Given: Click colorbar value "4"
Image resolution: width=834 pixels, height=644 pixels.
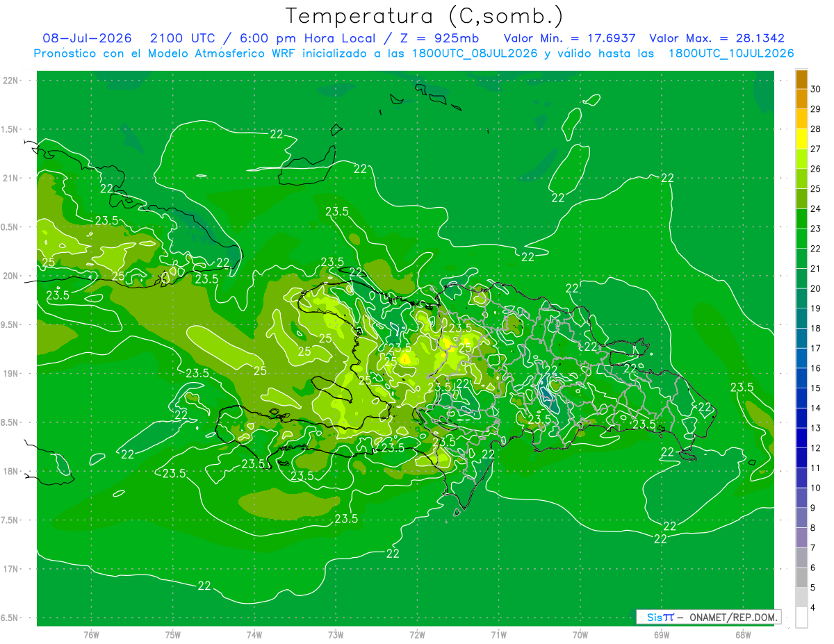Looking at the screenshot, I should 812,608.
